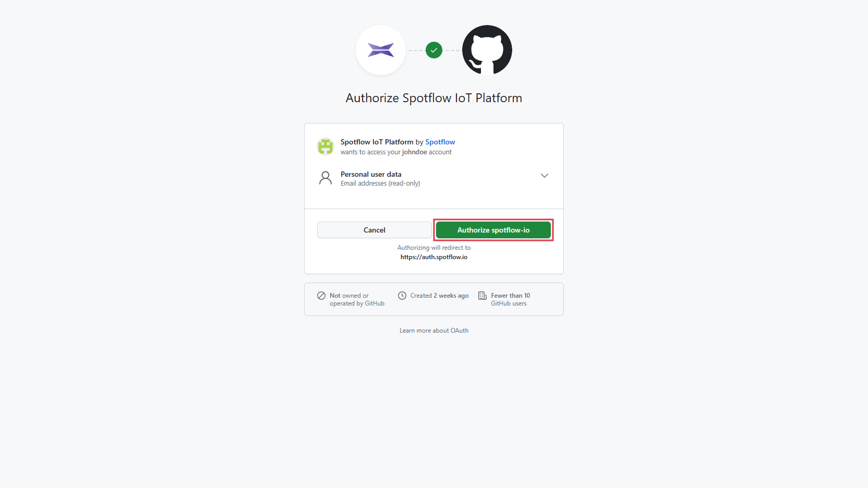Screen dimensions: 868x488
Task: Click the Email addresses (read-only) text
Action: coord(380,184)
